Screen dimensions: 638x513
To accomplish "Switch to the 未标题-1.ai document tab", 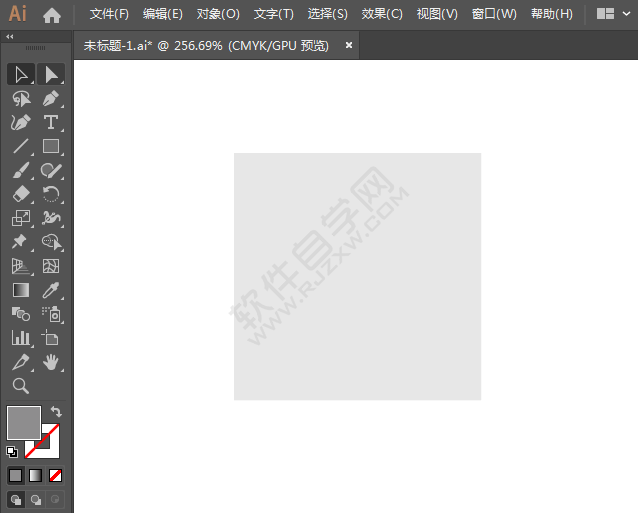I will pyautogui.click(x=206, y=46).
